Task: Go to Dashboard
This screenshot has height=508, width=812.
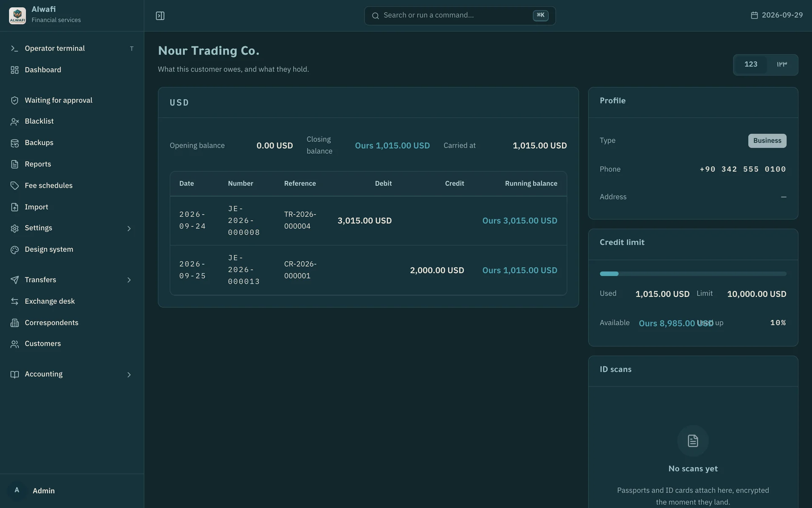Action: 72,70
